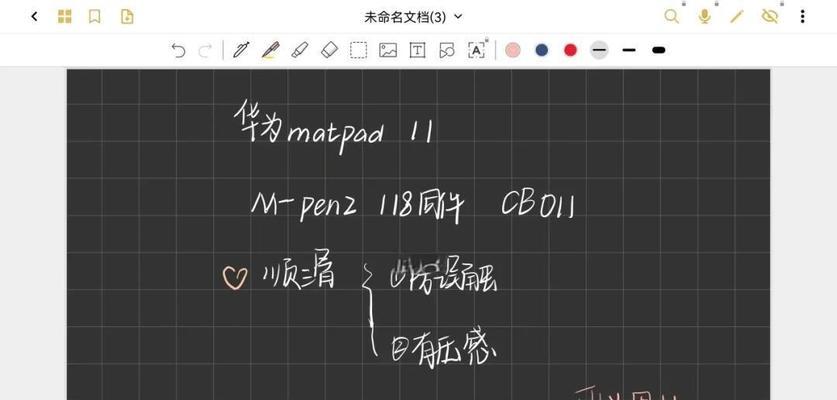Tap the handwritten M-pen2 text
This screenshot has height=400, width=837.
tap(304, 206)
